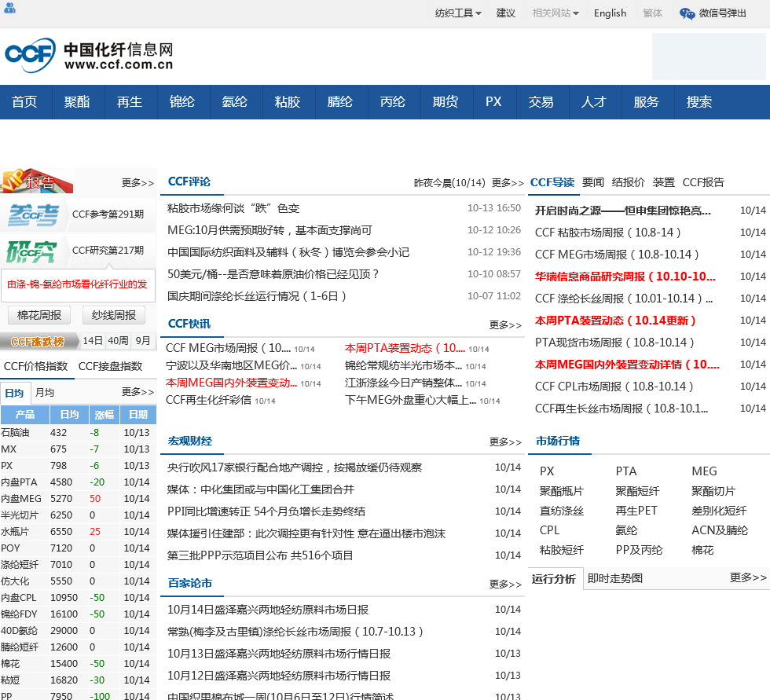Open CCF参考第291期 link

[x=108, y=214]
